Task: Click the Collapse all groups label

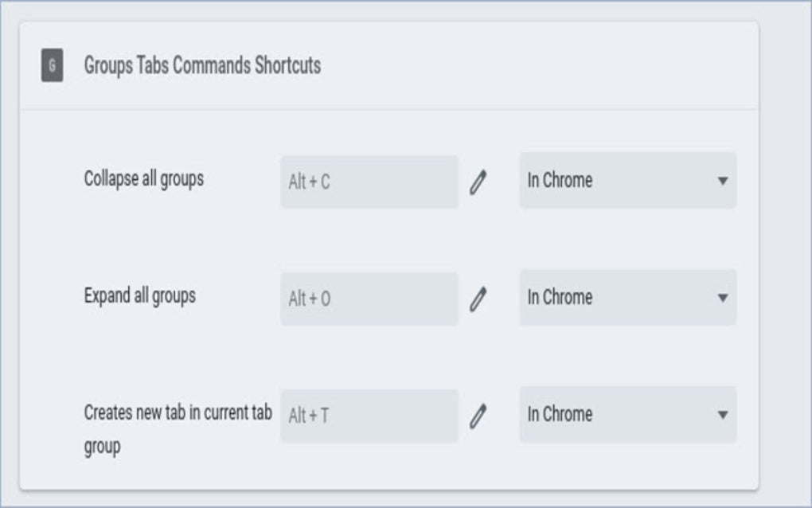Action: point(143,181)
